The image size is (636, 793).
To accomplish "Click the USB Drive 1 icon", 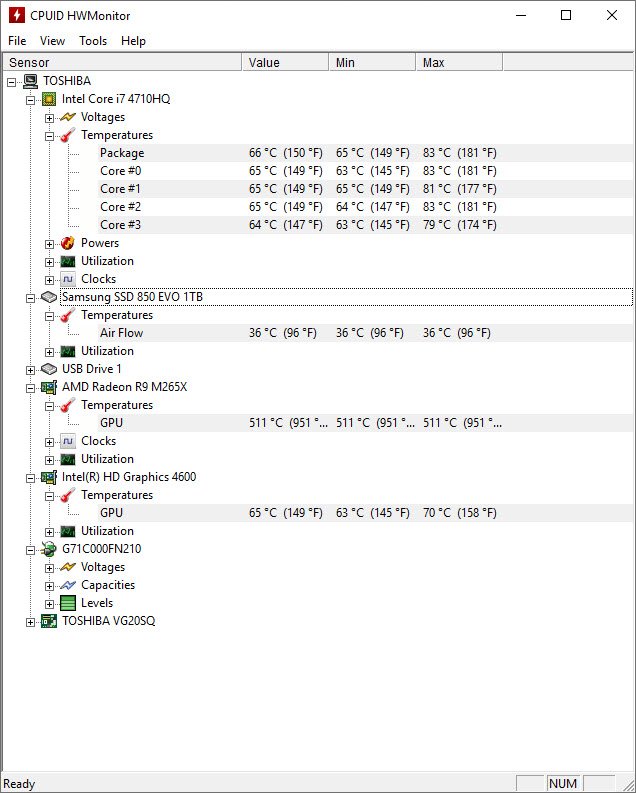I will coord(49,369).
